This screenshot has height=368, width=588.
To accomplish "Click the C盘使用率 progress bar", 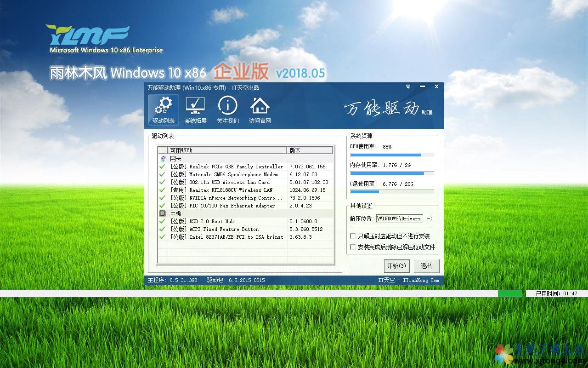I will point(392,191).
